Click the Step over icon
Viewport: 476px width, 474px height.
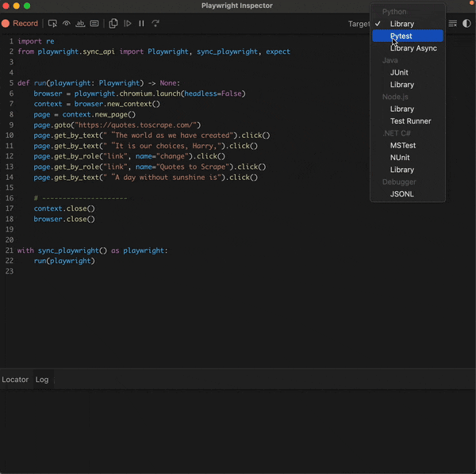tap(155, 23)
